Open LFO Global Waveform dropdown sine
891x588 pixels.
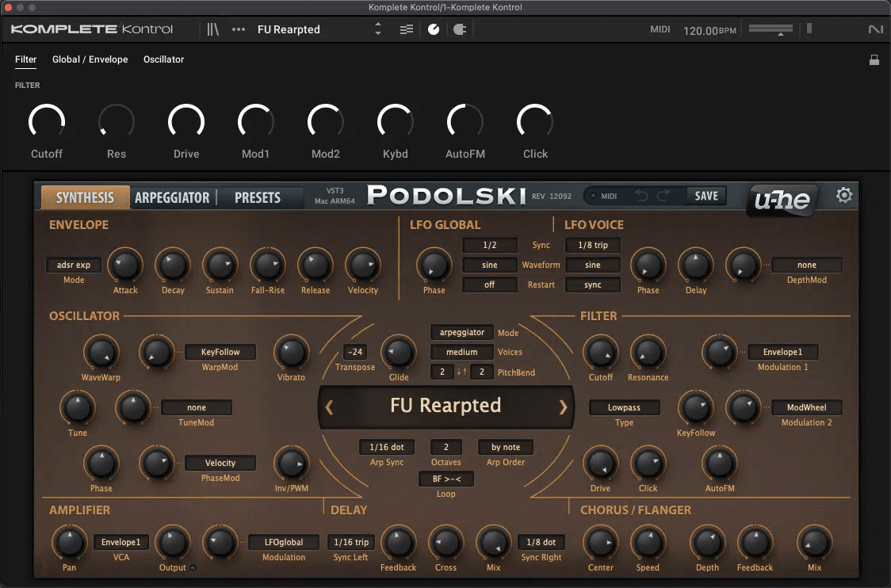pos(490,265)
